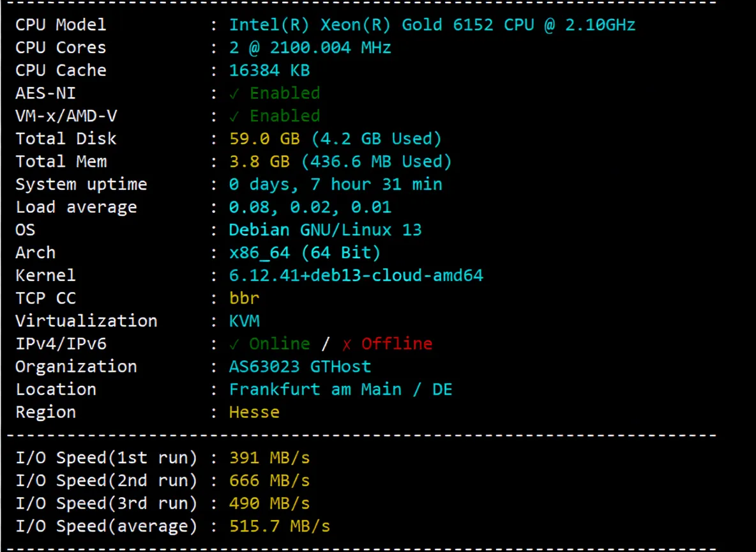Click the System uptime value 7 hour 31 min
The width and height of the screenshot is (756, 552).
[336, 184]
